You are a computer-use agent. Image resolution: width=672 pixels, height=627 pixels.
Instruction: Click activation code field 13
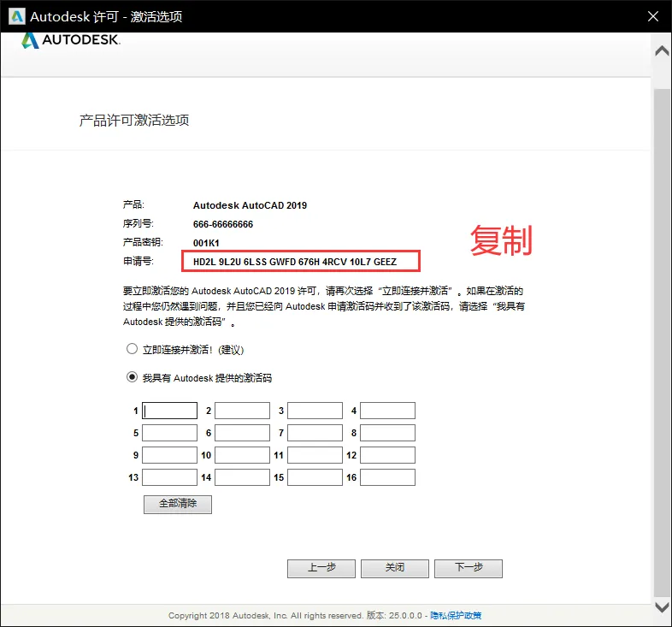(170, 477)
